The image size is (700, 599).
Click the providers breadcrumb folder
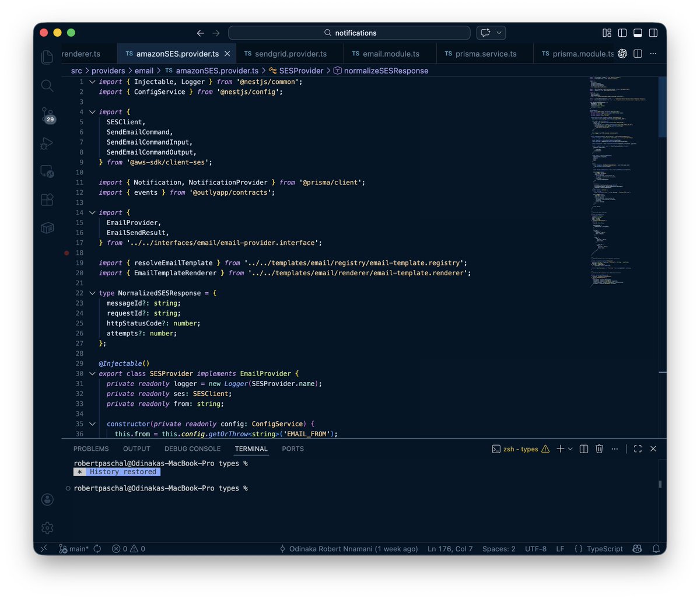108,71
